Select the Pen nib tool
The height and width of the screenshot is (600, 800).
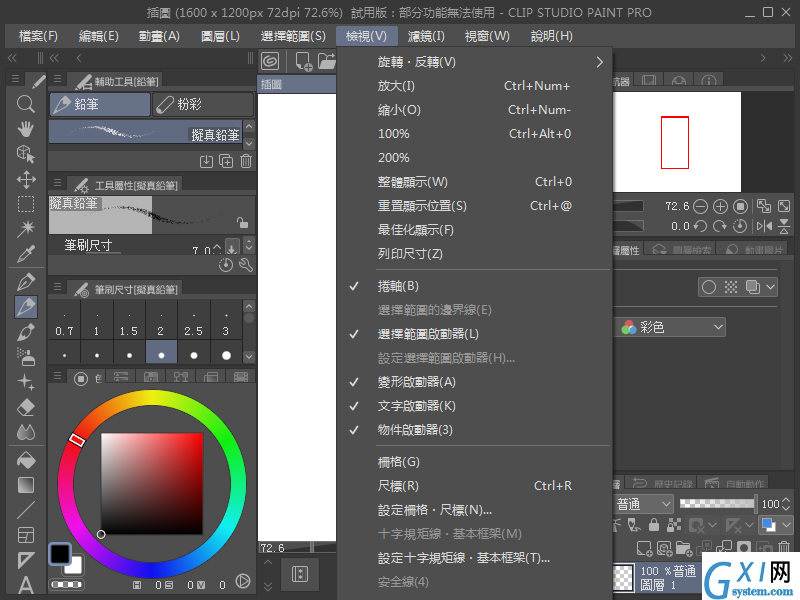tap(26, 282)
